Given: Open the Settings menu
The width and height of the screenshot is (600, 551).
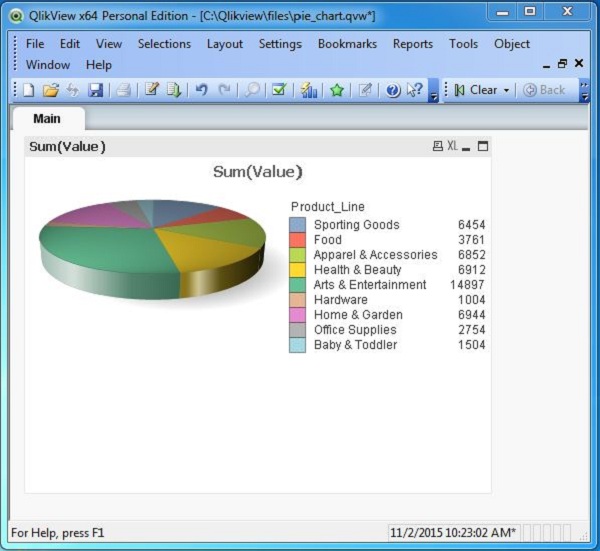Looking at the screenshot, I should pos(280,44).
